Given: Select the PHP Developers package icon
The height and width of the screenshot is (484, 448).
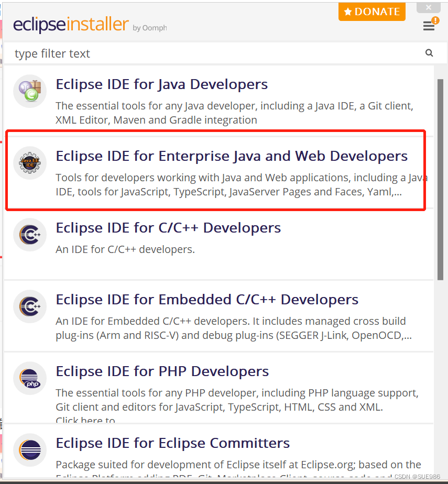Looking at the screenshot, I should click(x=29, y=378).
